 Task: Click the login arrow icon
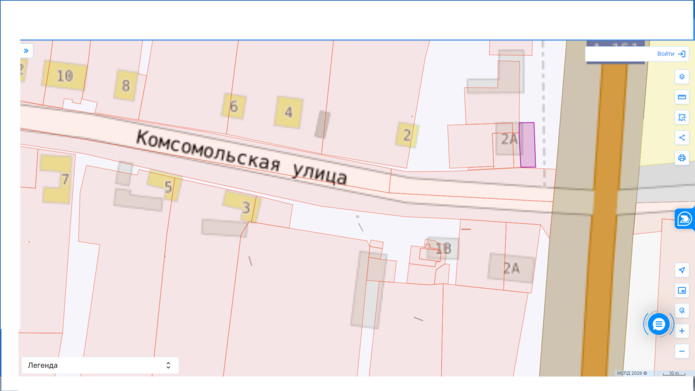pos(682,54)
